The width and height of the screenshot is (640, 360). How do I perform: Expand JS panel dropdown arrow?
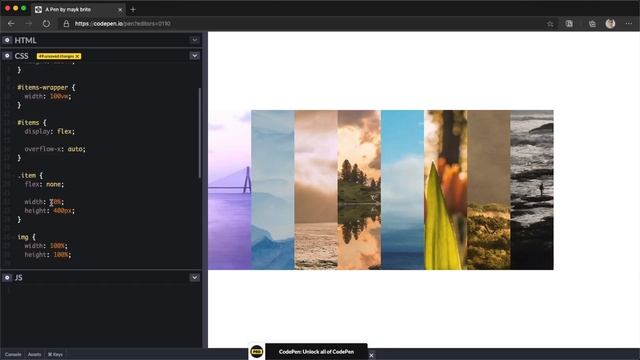[195, 278]
